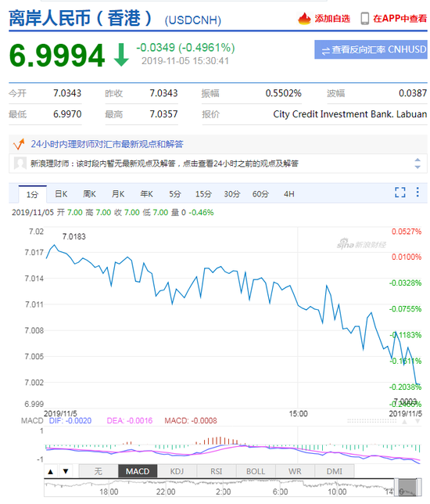Click 最低 value 6.9970
Image resolution: width=430 pixels, height=504 pixels.
(67, 114)
